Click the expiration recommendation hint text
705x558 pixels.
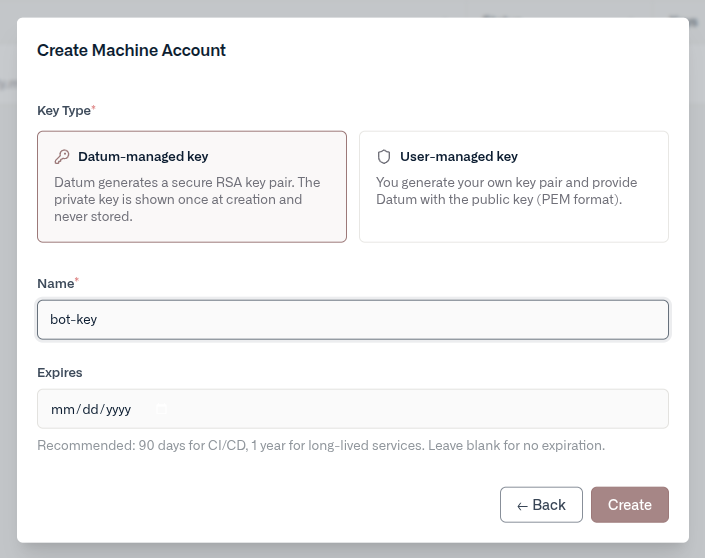[x=320, y=445]
